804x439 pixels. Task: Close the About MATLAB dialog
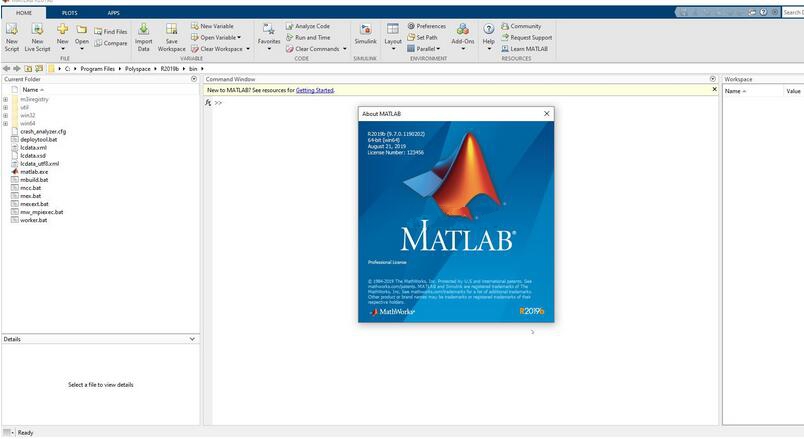[x=547, y=113]
